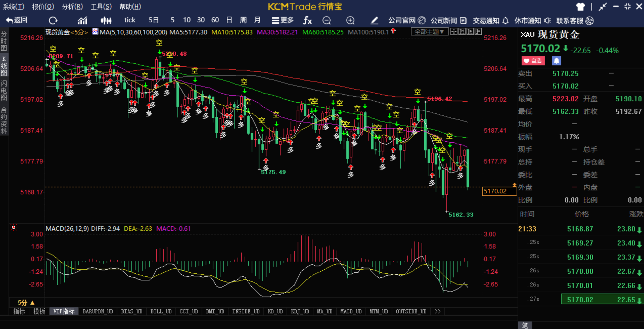The image size is (644, 329).
Task: Open the 公司新闻 company news
Action: (x=449, y=21)
